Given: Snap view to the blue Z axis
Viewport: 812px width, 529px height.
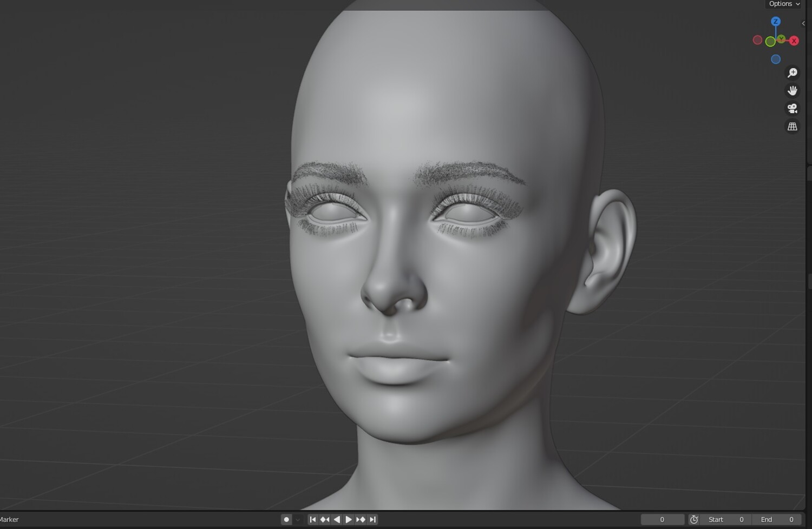Looking at the screenshot, I should pos(776,22).
